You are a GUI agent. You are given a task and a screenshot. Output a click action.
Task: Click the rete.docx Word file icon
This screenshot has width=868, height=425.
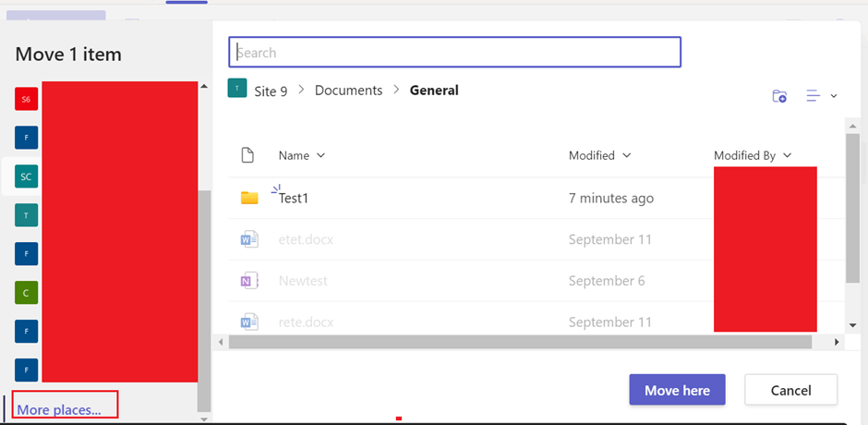click(x=249, y=322)
